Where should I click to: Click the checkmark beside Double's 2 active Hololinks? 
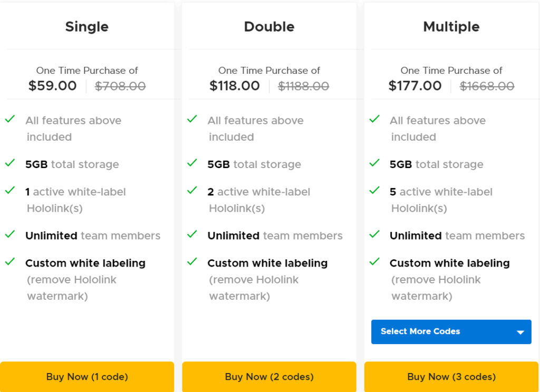[192, 191]
